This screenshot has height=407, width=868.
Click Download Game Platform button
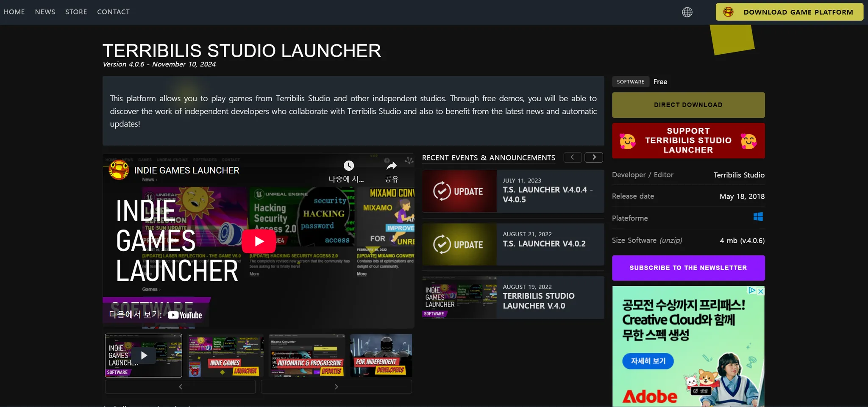click(x=789, y=12)
